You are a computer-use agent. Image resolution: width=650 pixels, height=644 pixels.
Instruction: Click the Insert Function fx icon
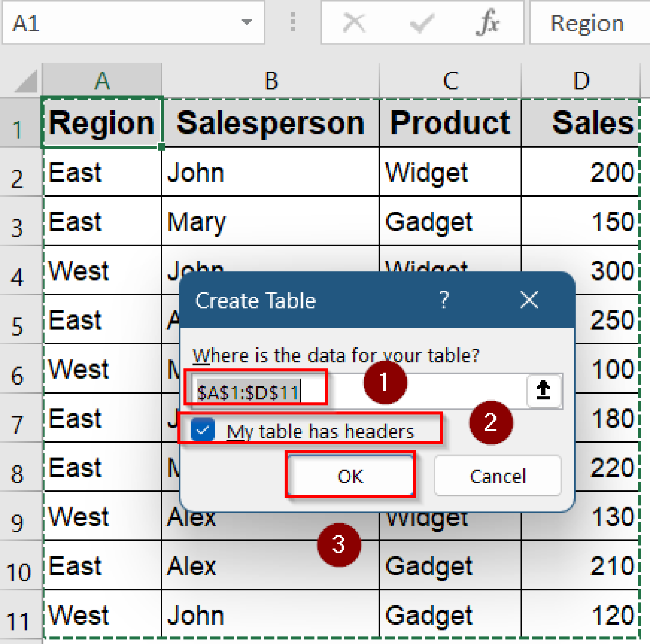[x=487, y=23]
